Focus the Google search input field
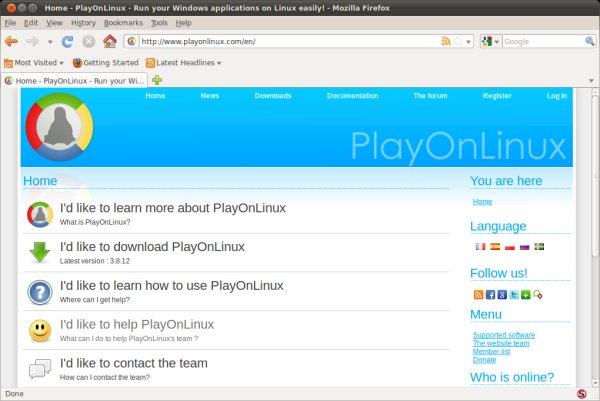 click(543, 41)
